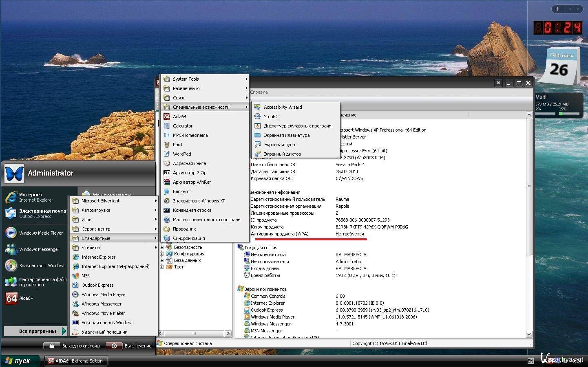
Task: Launch StopPC from the submenu
Action: point(296,116)
